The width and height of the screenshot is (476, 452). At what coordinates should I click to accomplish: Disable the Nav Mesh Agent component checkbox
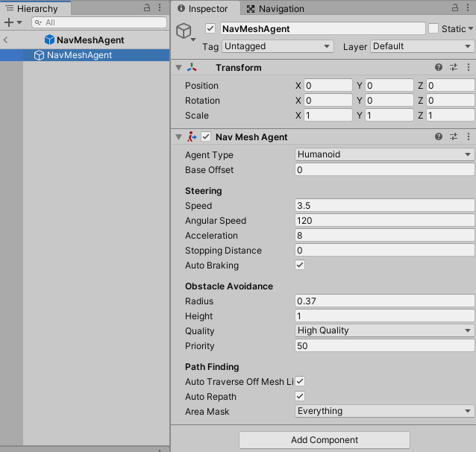click(206, 137)
